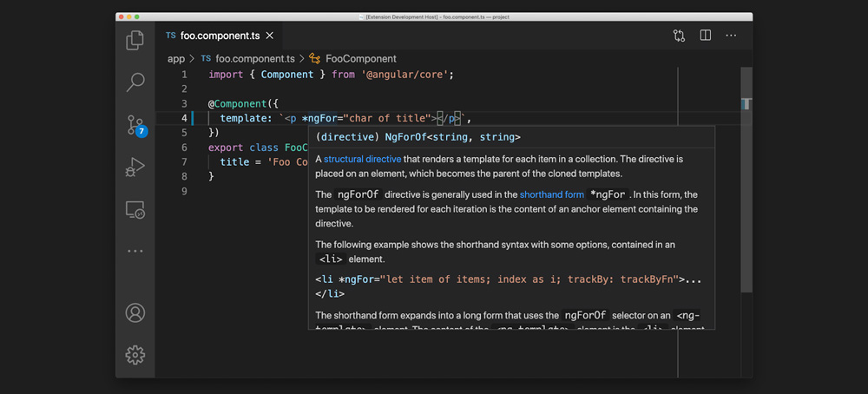Click line number 9 in the gutter
Viewport: 868px width, 394px height.
coord(184,191)
